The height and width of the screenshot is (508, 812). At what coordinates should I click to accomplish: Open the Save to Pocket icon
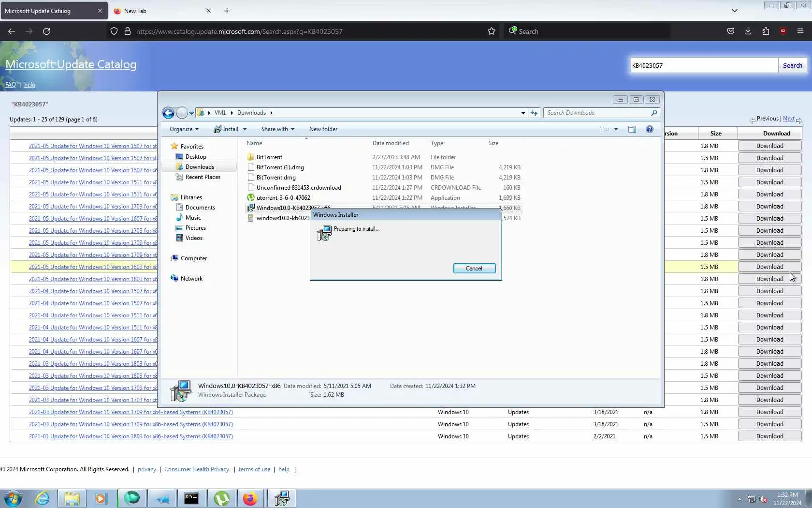[731, 31]
